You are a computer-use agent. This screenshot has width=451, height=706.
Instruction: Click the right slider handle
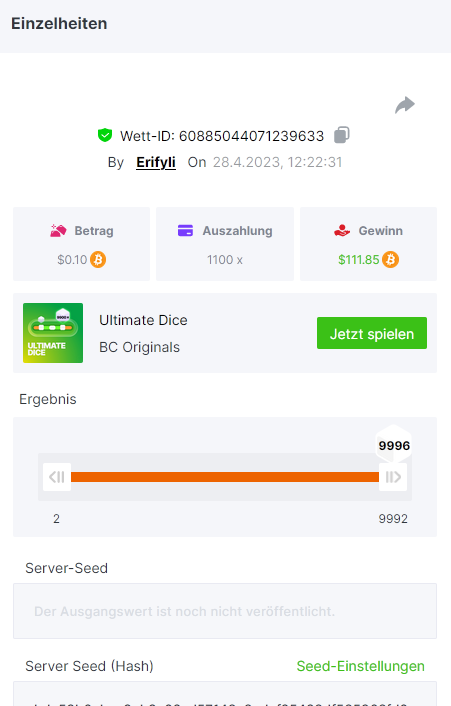click(x=393, y=477)
